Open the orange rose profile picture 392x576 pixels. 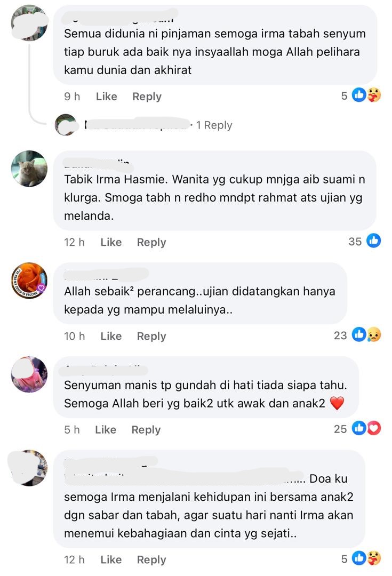point(29,281)
